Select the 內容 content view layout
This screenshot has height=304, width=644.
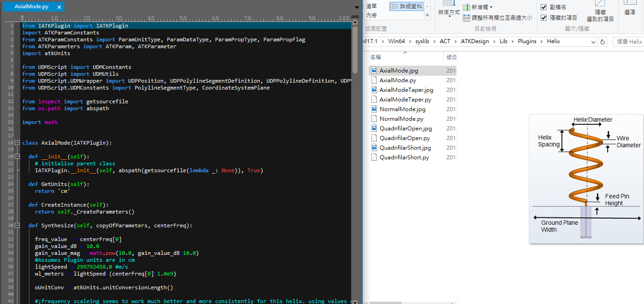tap(371, 15)
